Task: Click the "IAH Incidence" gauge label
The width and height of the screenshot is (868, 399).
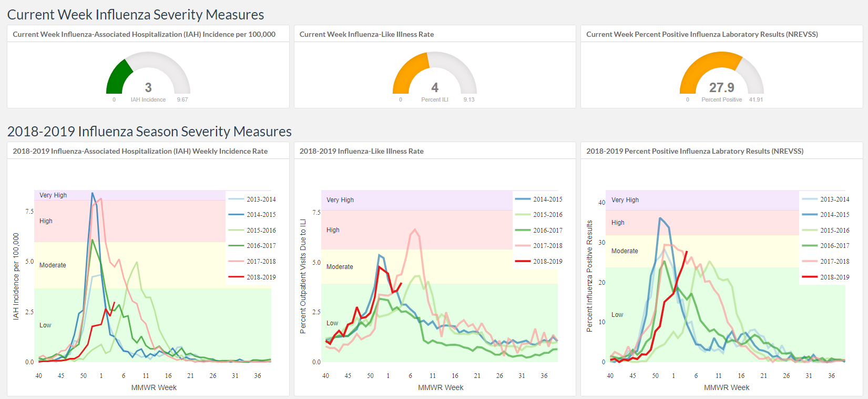Action: pyautogui.click(x=148, y=99)
